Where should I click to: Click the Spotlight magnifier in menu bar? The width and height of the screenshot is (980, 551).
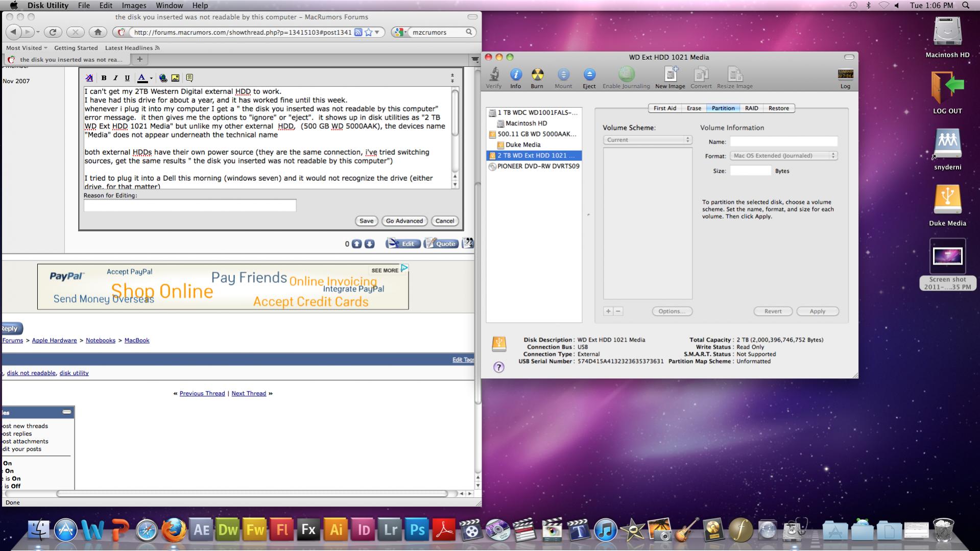tap(965, 5)
